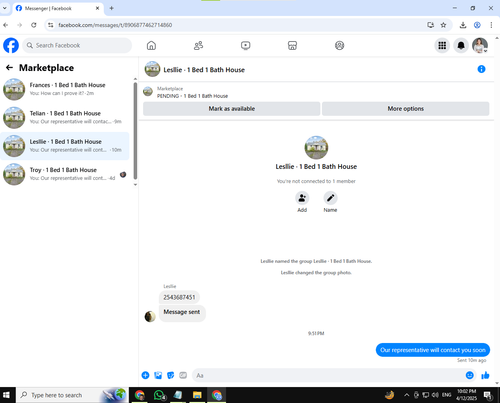Open conversation information icon
The image size is (500, 403).
click(481, 69)
